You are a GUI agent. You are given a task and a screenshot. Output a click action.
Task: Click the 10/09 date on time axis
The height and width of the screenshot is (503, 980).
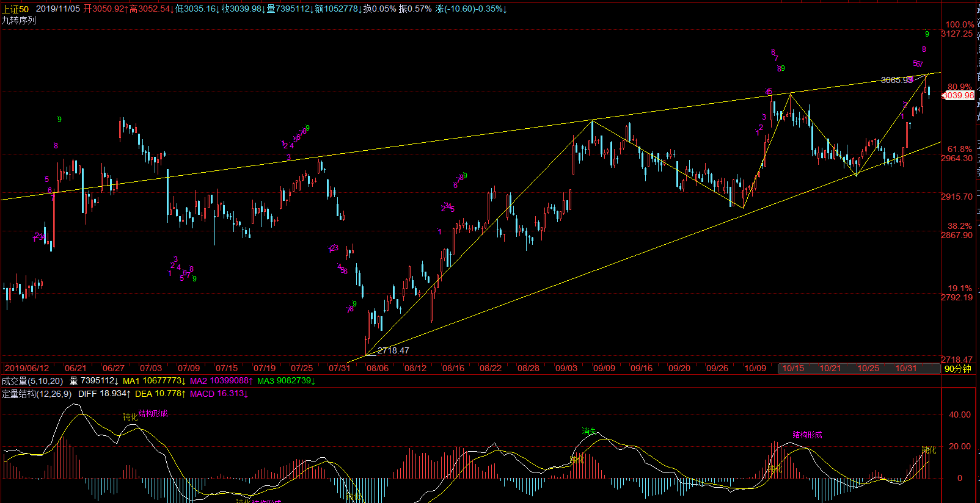click(x=755, y=368)
